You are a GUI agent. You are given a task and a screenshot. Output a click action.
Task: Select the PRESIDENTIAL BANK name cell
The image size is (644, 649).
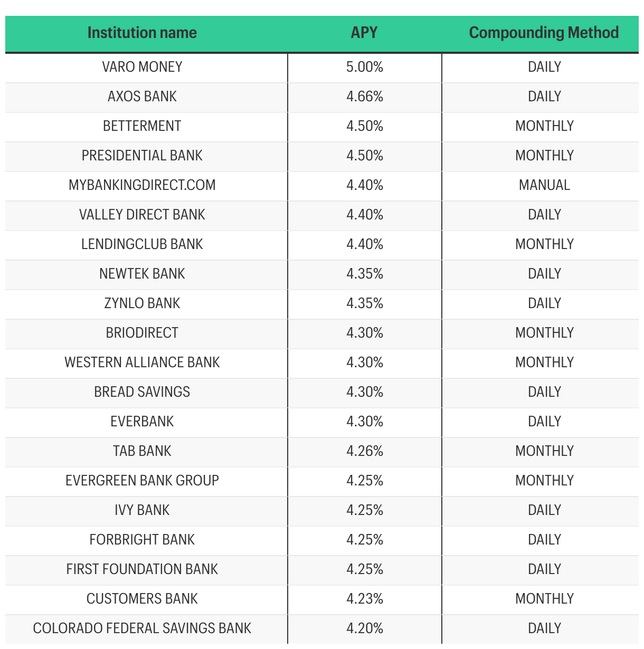142,156
